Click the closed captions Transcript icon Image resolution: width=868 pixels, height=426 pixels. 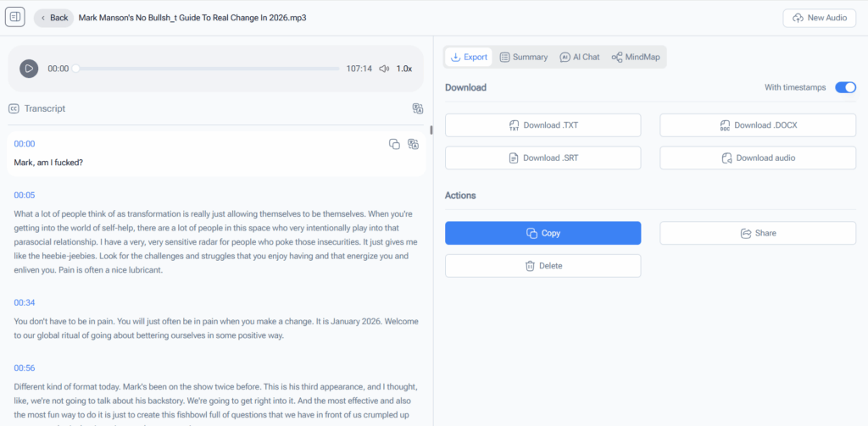pos(14,108)
